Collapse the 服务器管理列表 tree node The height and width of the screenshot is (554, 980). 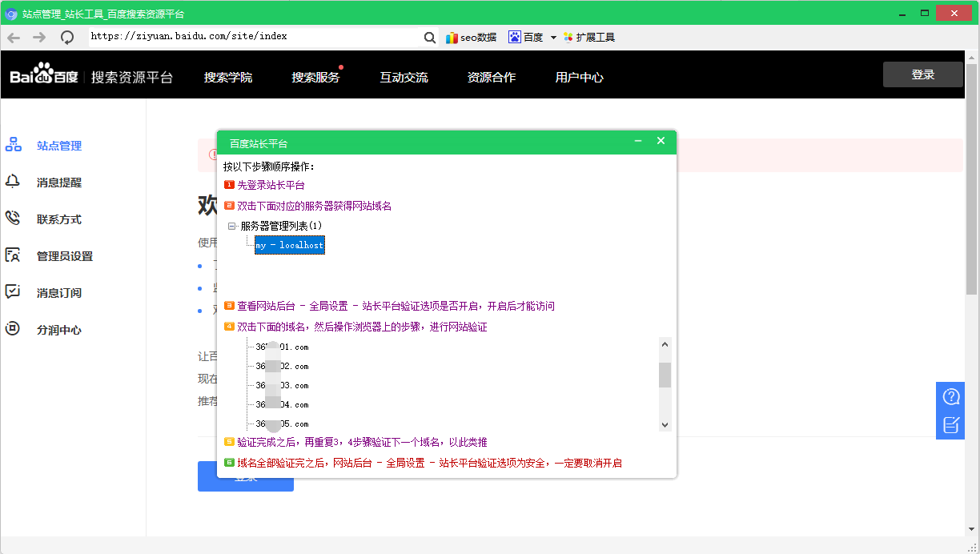(x=232, y=227)
